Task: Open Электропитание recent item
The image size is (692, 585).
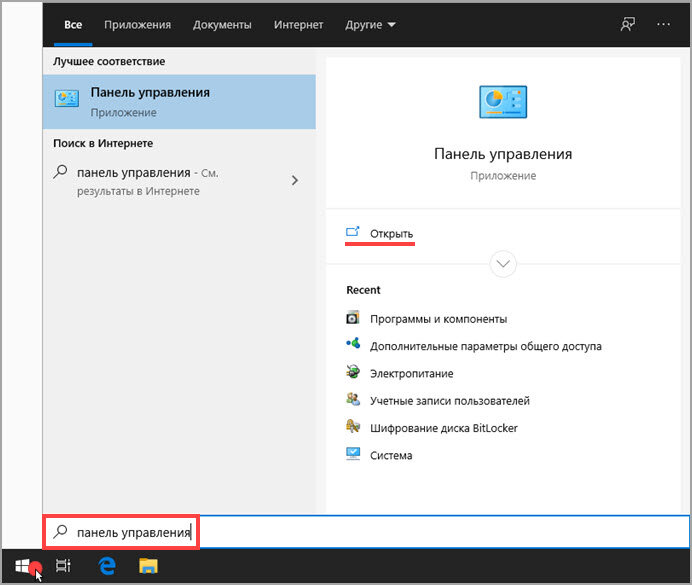Action: 411,374
